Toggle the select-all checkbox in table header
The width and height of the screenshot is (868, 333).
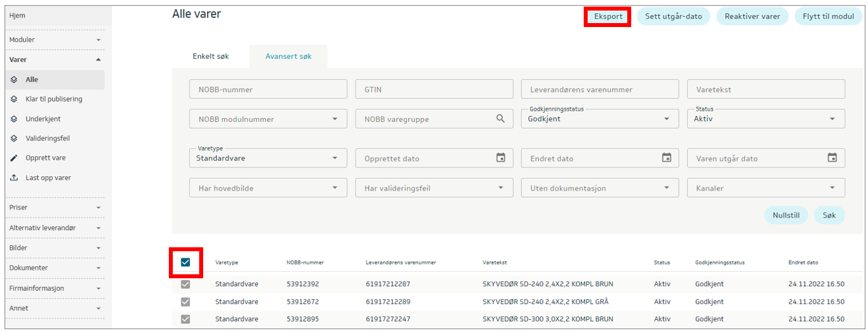[x=185, y=262]
